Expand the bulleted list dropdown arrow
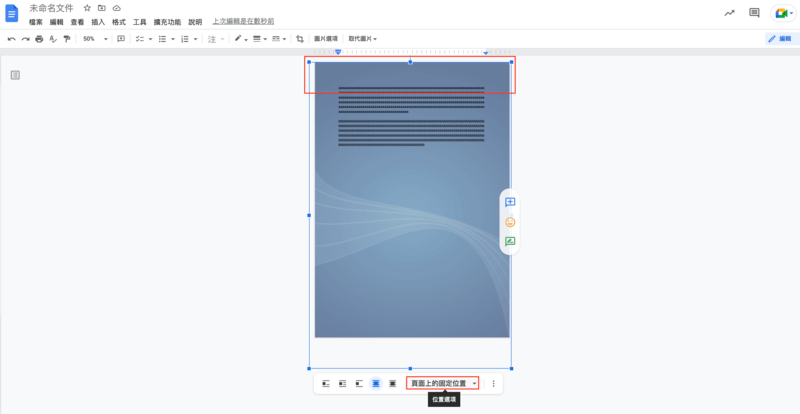 click(x=173, y=39)
